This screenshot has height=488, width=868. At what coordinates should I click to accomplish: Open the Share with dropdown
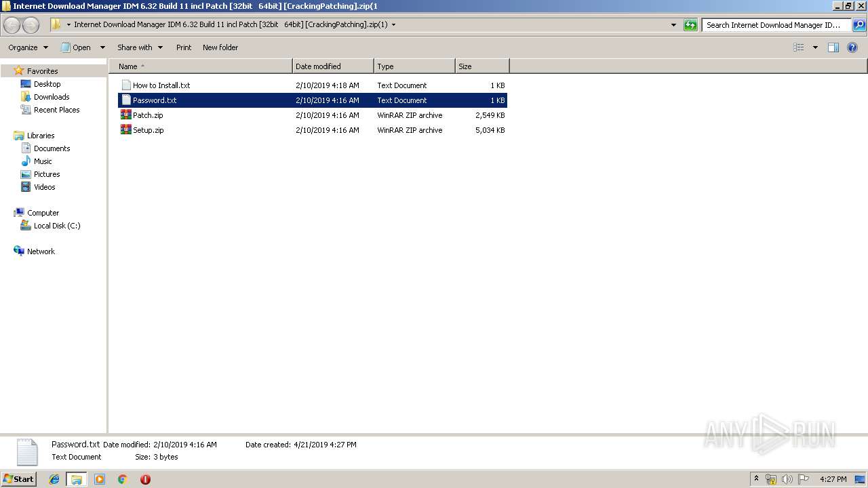tap(140, 47)
